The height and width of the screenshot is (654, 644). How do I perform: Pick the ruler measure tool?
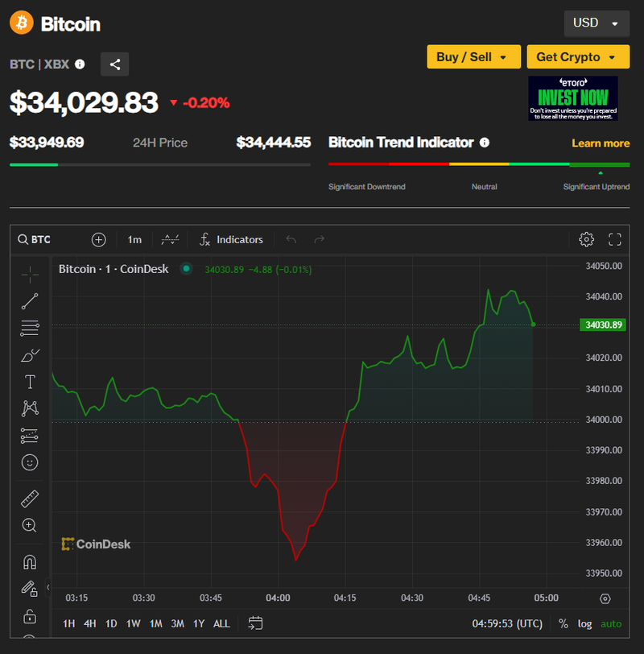click(x=30, y=499)
